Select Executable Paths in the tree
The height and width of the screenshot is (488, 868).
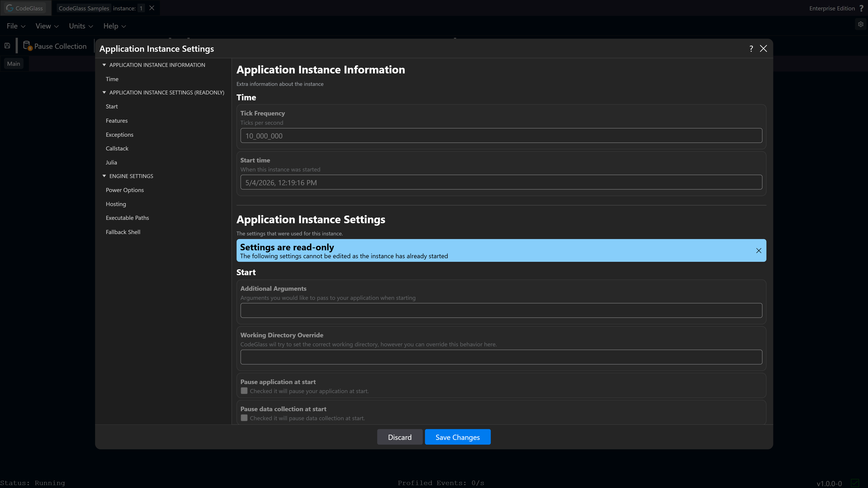pyautogui.click(x=127, y=218)
